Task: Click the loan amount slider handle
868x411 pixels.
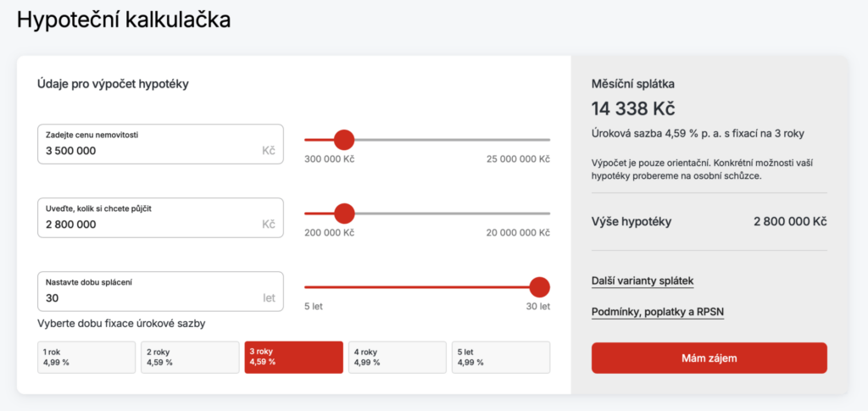Action: (344, 214)
